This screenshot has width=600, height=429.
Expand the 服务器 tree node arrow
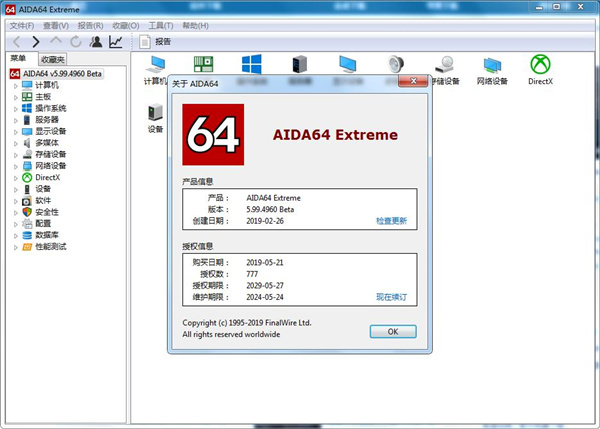16,121
